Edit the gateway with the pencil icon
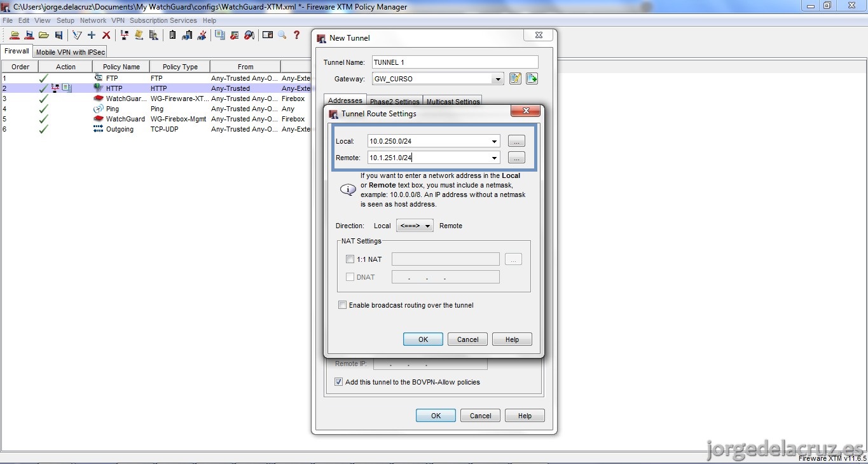This screenshot has width=868, height=464. (x=515, y=79)
